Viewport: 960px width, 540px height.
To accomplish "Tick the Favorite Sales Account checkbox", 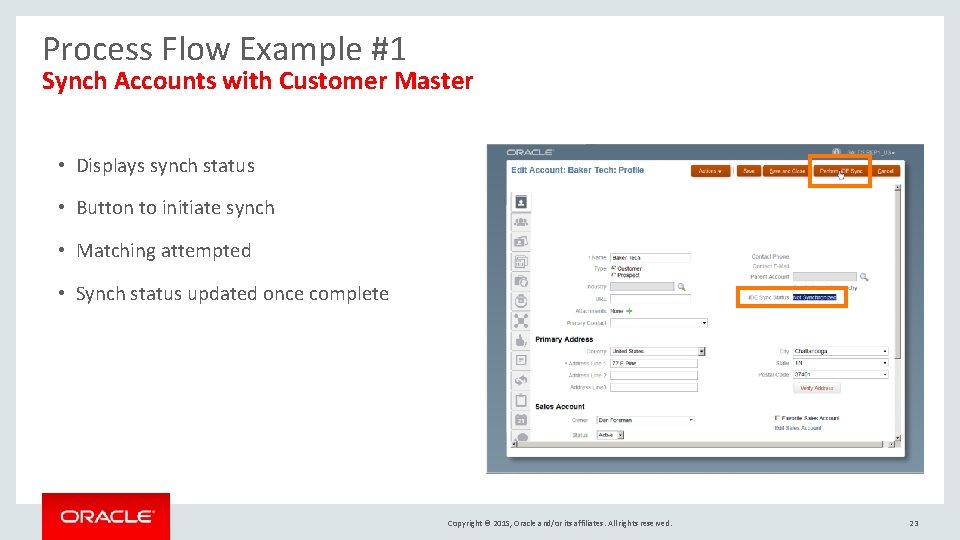I will pyautogui.click(x=778, y=418).
